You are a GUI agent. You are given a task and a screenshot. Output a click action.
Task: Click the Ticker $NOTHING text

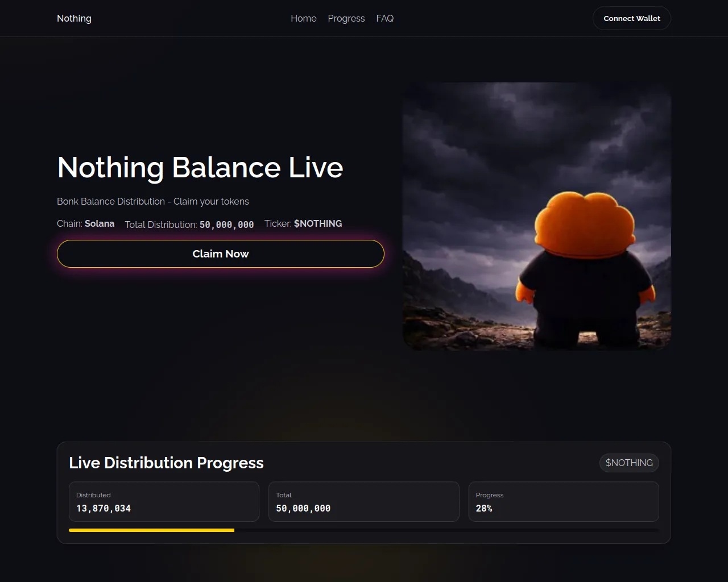[x=303, y=223]
